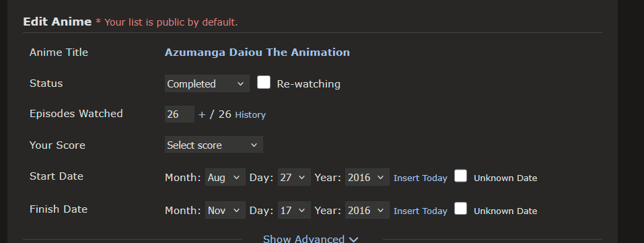Open the episode History link
Screen dimensions: 644x243
tap(250, 114)
